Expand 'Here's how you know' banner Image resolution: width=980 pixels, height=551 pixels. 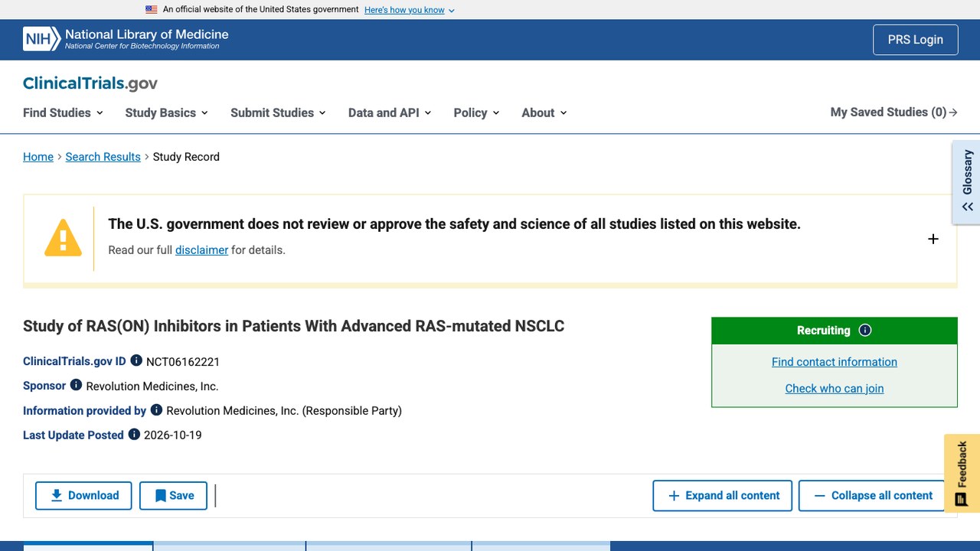[410, 10]
